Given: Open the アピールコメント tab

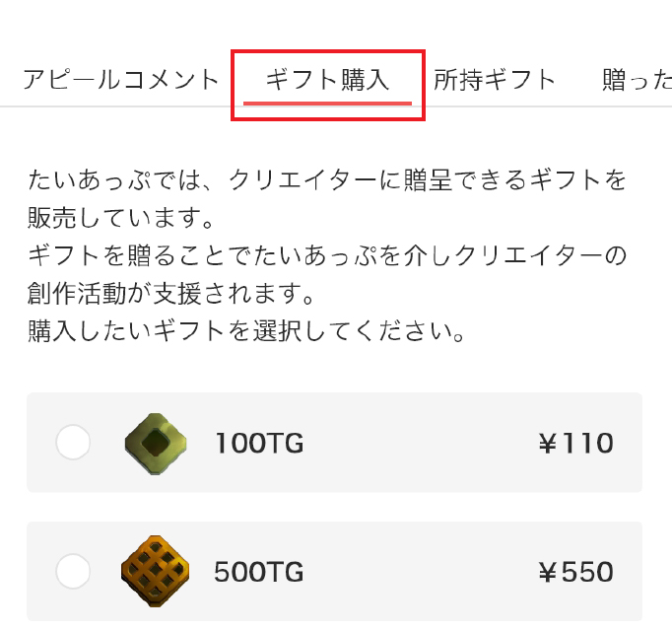Looking at the screenshot, I should pos(121,80).
